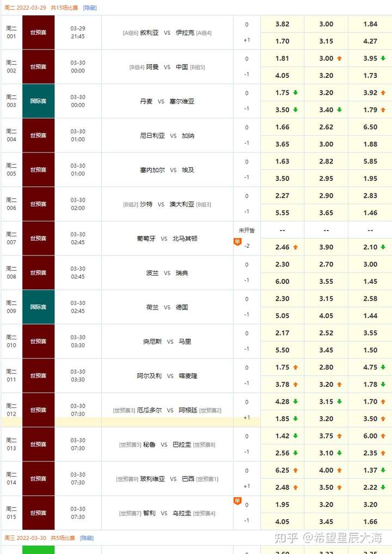Select handicap home odds 5.55 in match 006

point(282,212)
